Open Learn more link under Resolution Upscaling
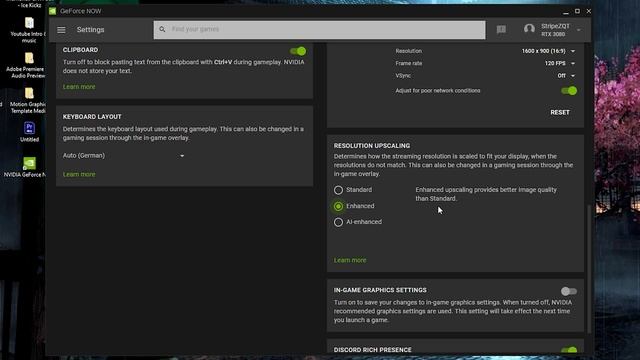 350,260
